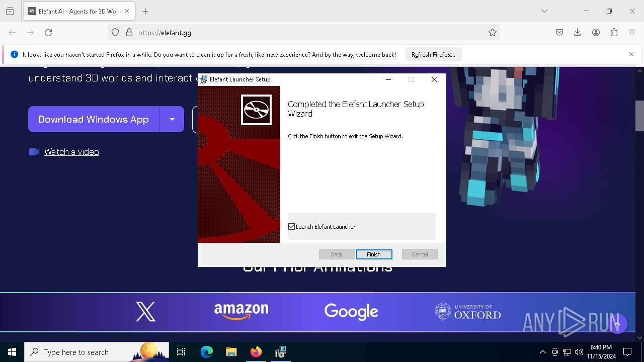This screenshot has width=644, height=362.
Task: Click the video camera icon beside Watch a video
Action: click(x=34, y=152)
